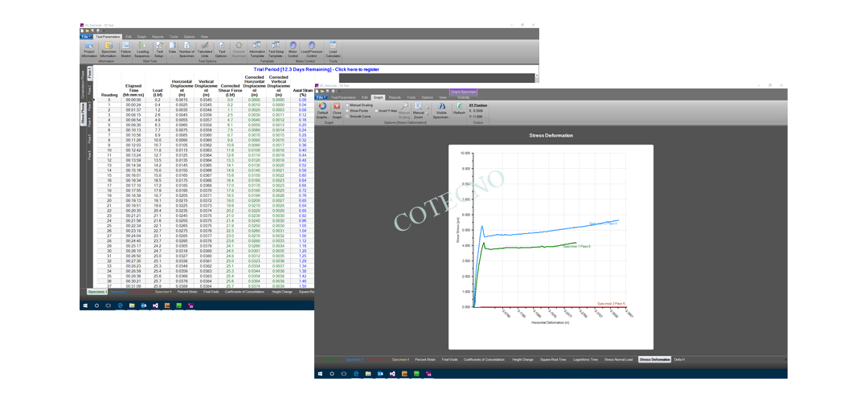Click the Close Graph icon
This screenshot has width=868, height=402.
coord(337,109)
